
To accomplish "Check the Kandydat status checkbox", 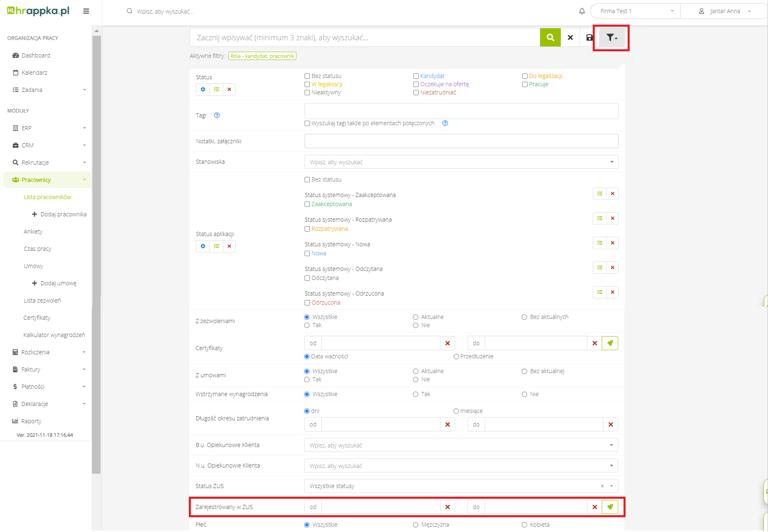I will coord(416,76).
